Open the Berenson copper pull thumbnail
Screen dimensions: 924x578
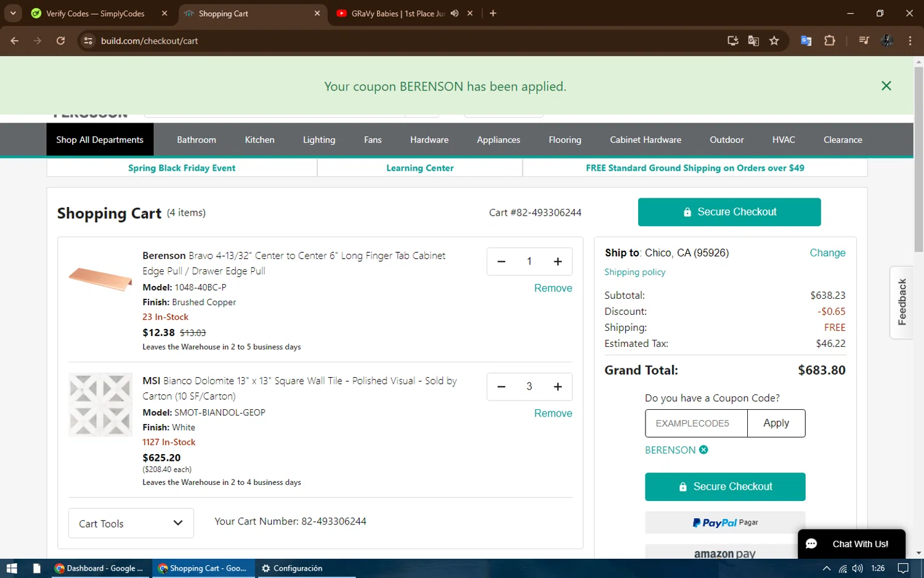coord(100,279)
